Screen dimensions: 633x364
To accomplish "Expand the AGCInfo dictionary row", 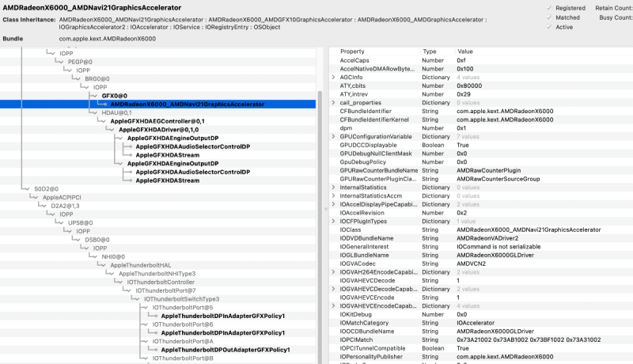I will pos(333,77).
